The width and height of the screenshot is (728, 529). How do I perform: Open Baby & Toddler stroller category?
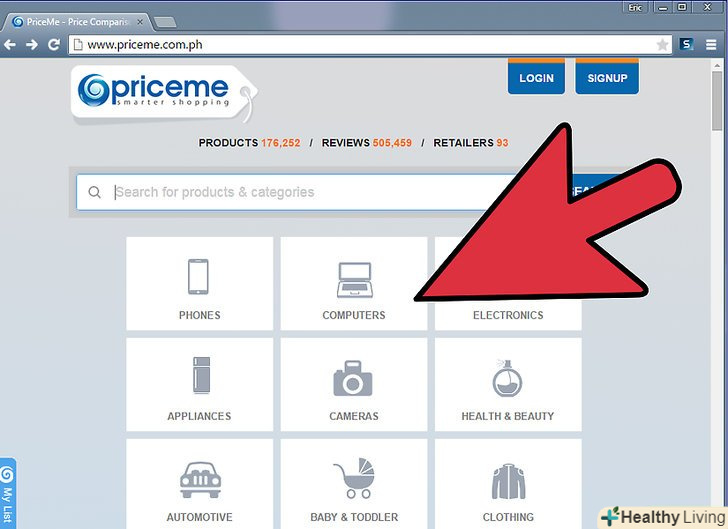354,484
